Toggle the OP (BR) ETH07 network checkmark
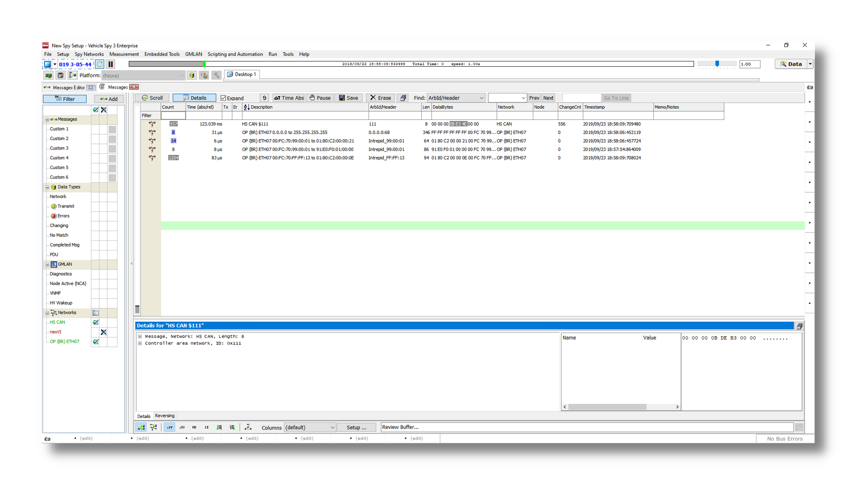 click(x=96, y=342)
